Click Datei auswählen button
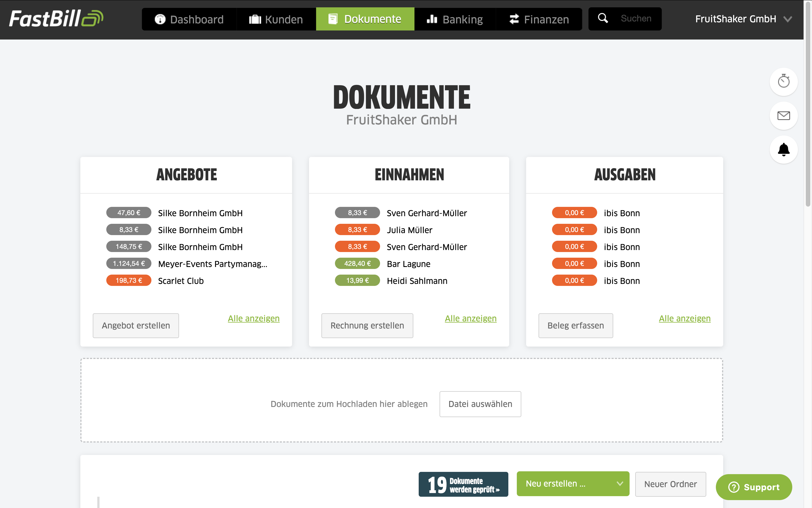The image size is (812, 508). [480, 404]
